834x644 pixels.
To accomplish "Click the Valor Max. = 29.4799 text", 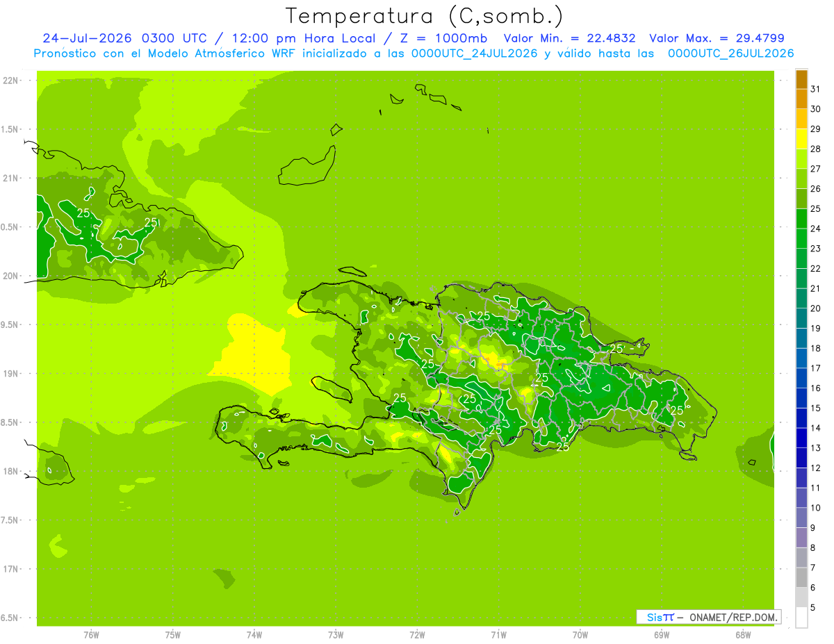I will [717, 38].
